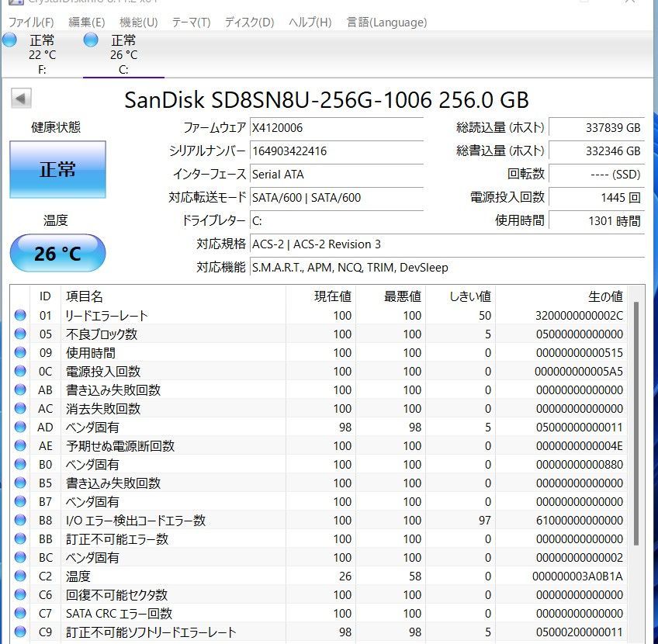658x644 pixels.
Task: Select the C: drive tab at 26 °C
Action: pyautogui.click(x=123, y=54)
